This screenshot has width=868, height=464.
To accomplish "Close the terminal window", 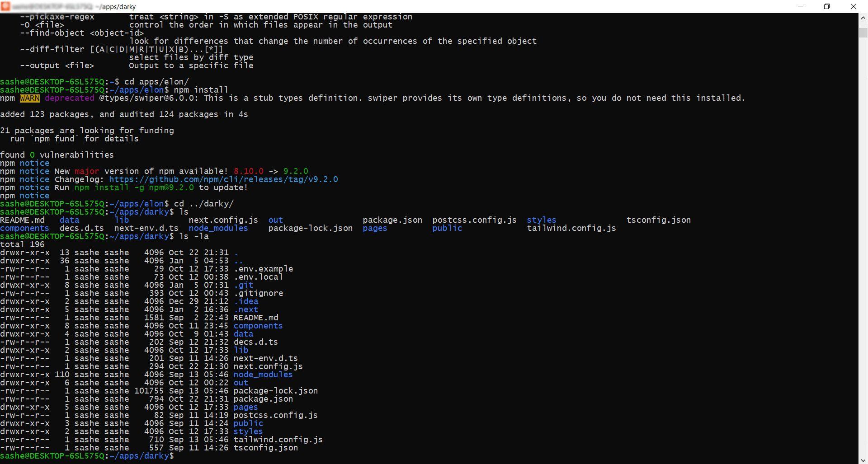I will coord(854,6).
